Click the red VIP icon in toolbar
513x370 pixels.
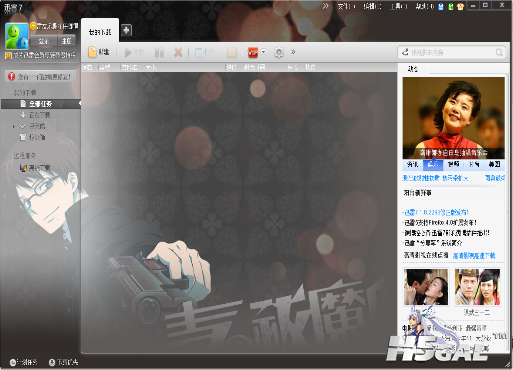pyautogui.click(x=253, y=52)
